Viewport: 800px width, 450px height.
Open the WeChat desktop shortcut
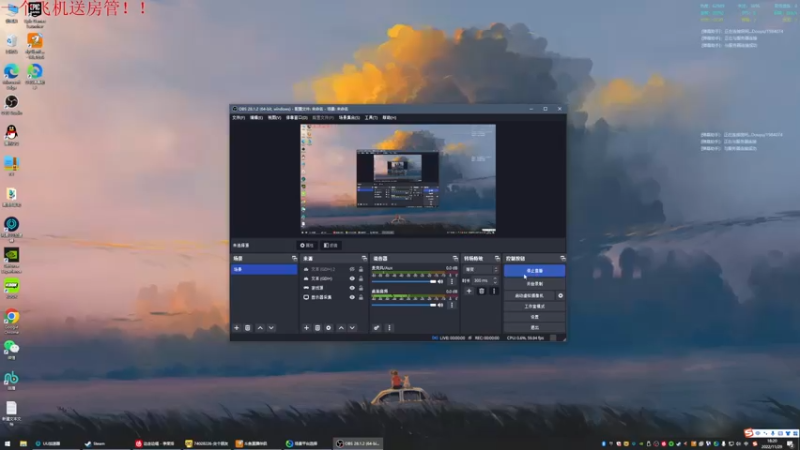(12, 350)
